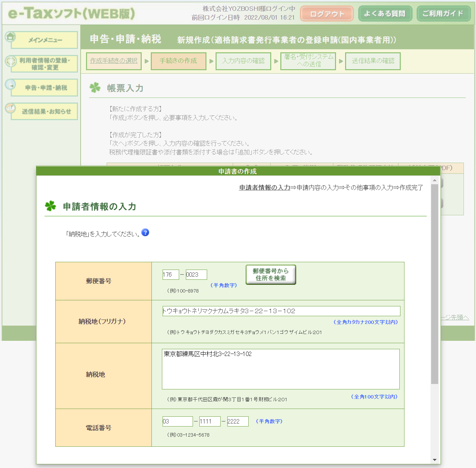Click the 申請書の作成 dialog title bar
Image resolution: width=476 pixels, height=468 pixels.
238,171
